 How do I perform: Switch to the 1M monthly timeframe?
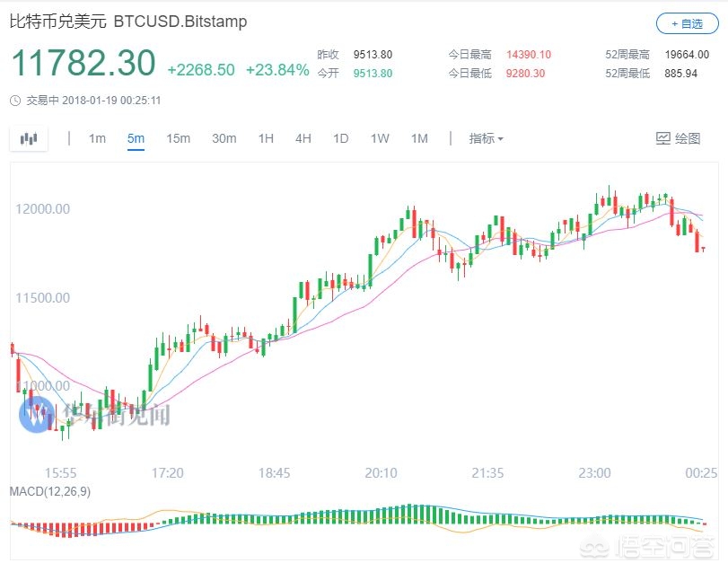tap(419, 138)
